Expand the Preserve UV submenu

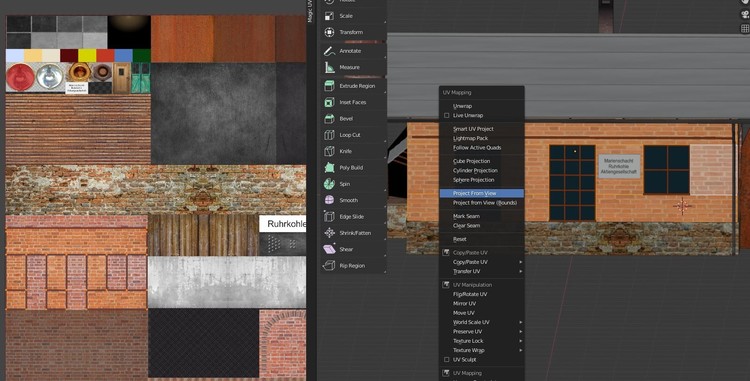(482, 332)
